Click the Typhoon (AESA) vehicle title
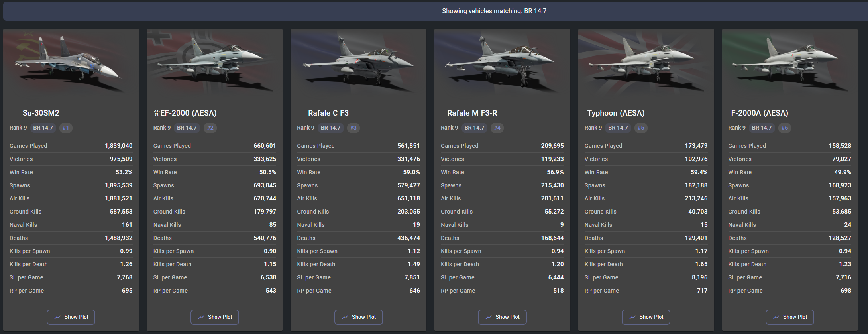This screenshot has width=868, height=334. coord(616,113)
